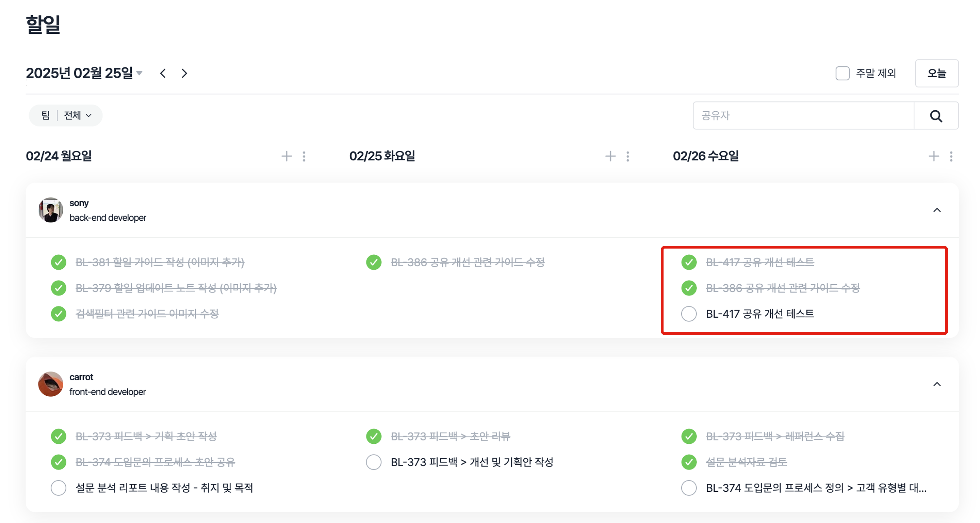
Task: Collapse carrot's task section
Action: (x=937, y=384)
